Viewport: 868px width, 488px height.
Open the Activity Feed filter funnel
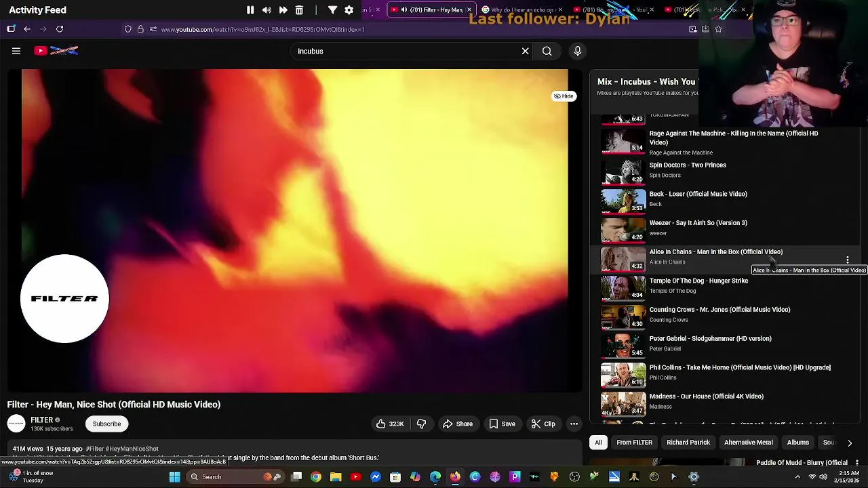pos(332,10)
